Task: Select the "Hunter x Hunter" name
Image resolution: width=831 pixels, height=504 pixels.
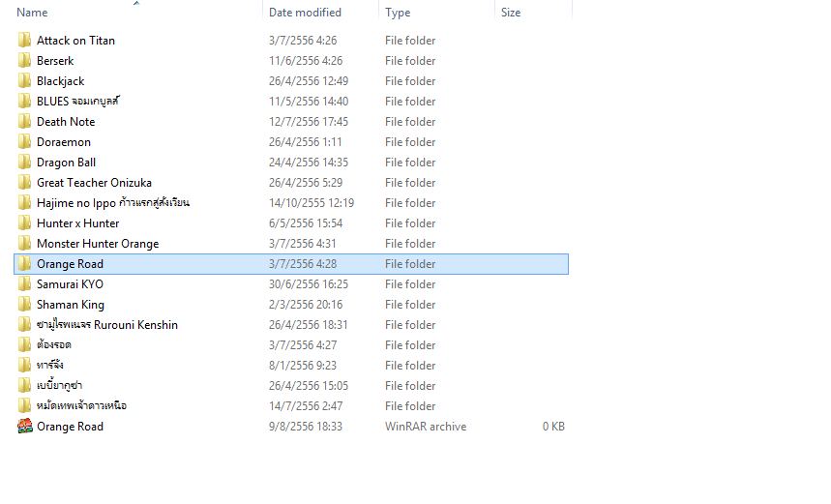Action: click(x=78, y=223)
